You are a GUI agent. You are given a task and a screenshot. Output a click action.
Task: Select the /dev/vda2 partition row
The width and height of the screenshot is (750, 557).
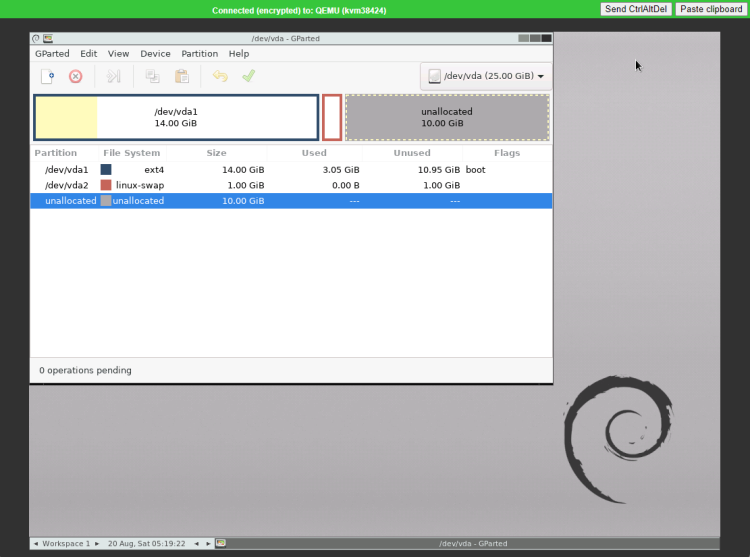point(291,185)
